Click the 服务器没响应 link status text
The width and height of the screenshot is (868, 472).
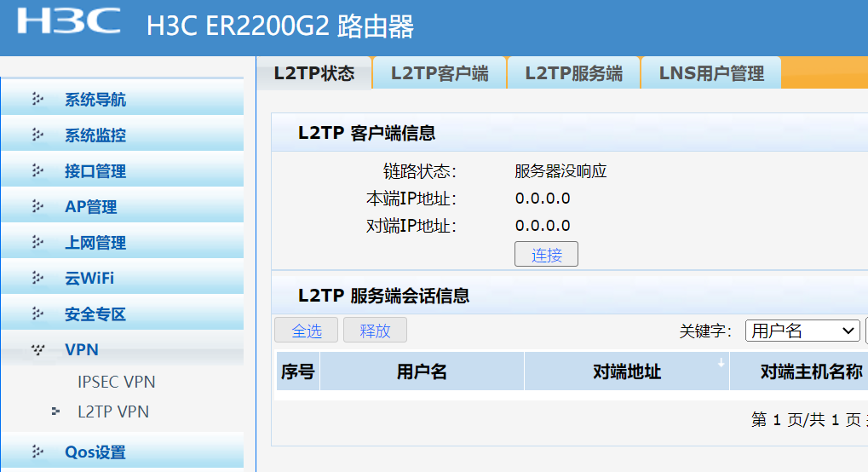coord(560,170)
